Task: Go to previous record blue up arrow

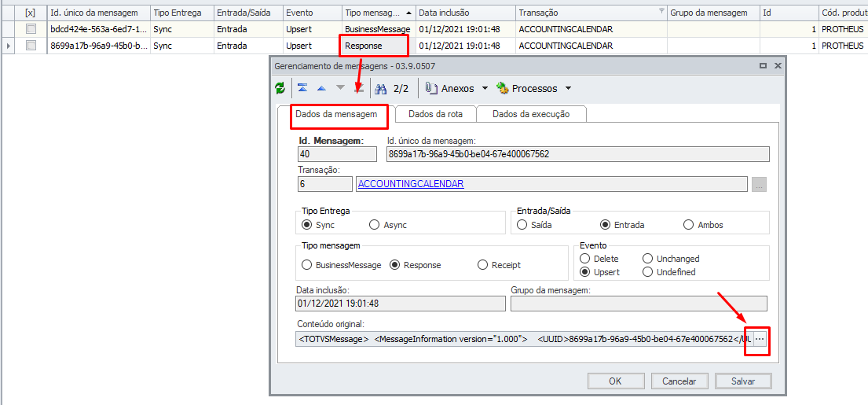Action: pos(321,88)
